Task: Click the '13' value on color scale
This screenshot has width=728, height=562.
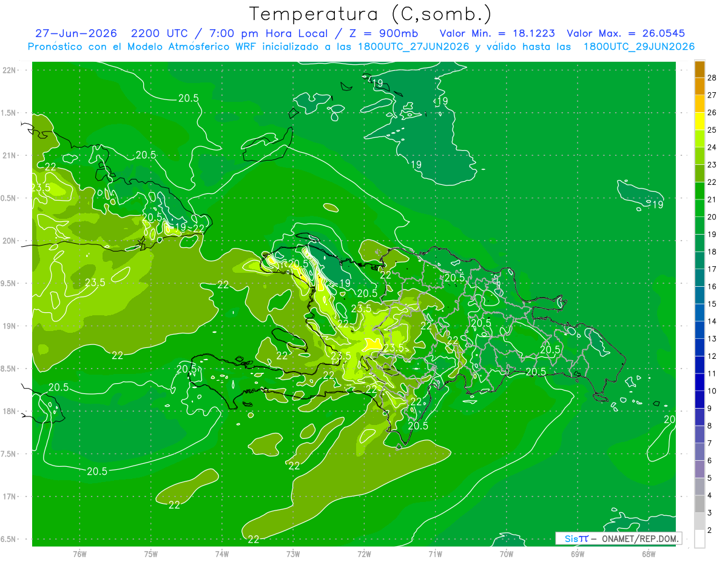Action: click(712, 339)
